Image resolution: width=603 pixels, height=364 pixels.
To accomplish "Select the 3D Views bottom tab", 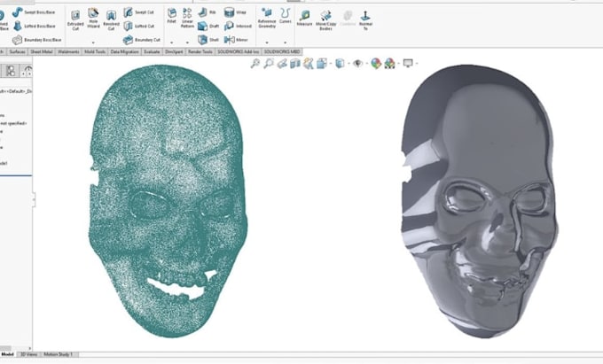I will [29, 354].
